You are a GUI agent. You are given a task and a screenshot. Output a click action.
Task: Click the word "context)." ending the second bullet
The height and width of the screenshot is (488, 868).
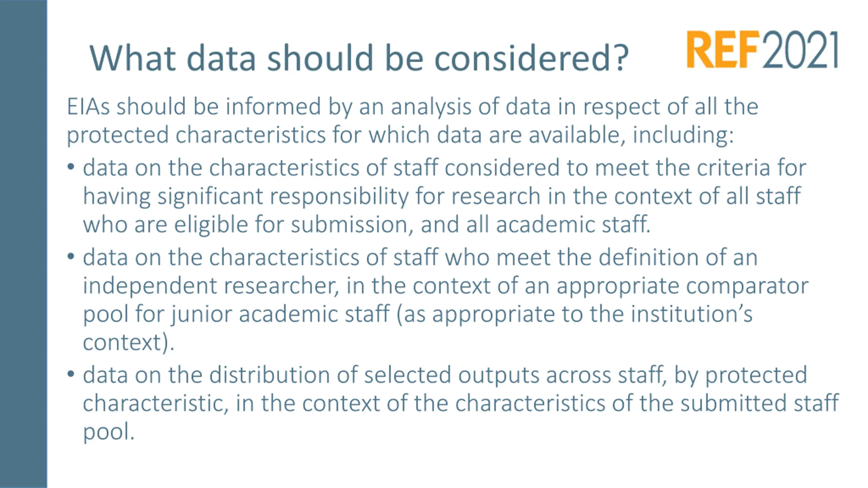pyautogui.click(x=128, y=342)
